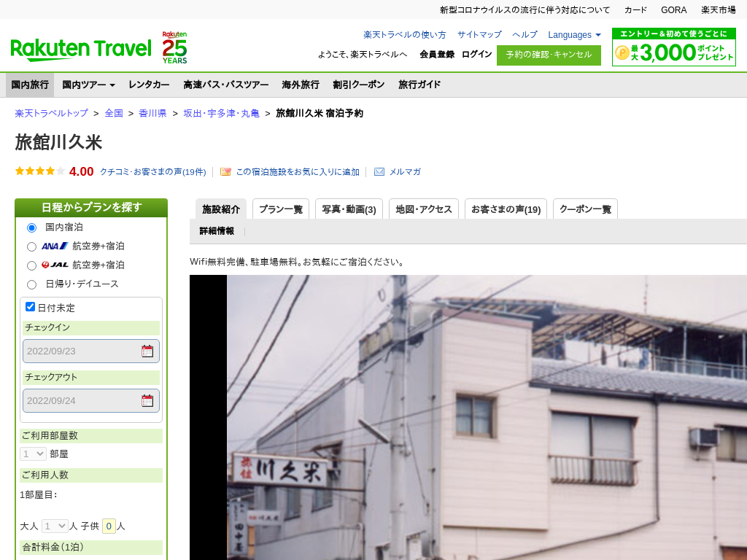Viewport: 747px width, 560px height.
Task: Open the 国内旅行 nav item
Action: point(30,85)
